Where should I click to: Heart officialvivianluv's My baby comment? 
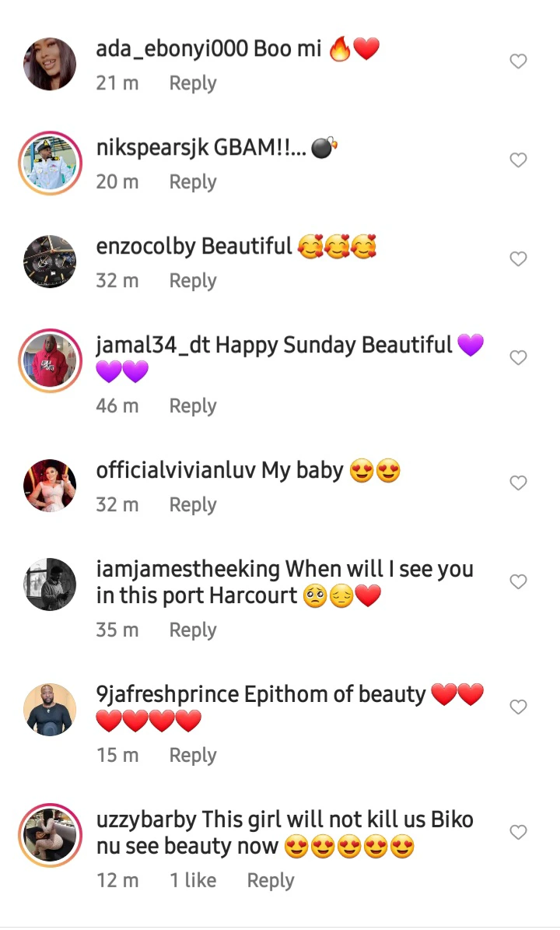point(518,483)
